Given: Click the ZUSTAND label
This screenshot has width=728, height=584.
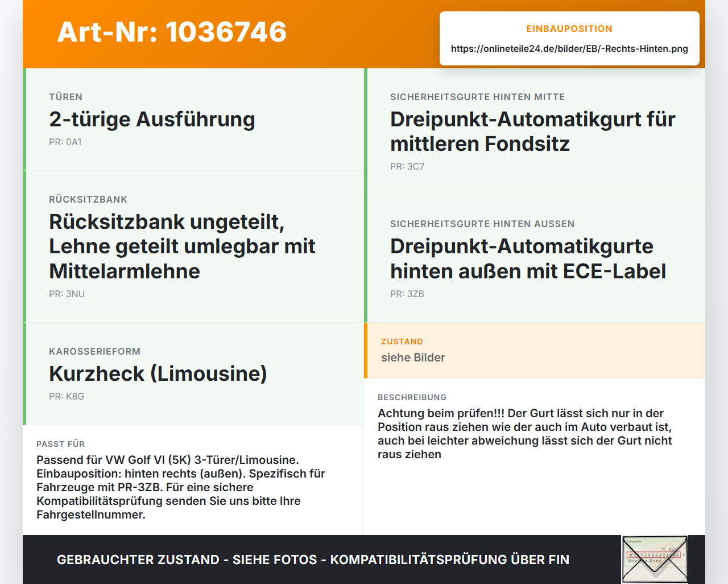Looking at the screenshot, I should pyautogui.click(x=402, y=342).
